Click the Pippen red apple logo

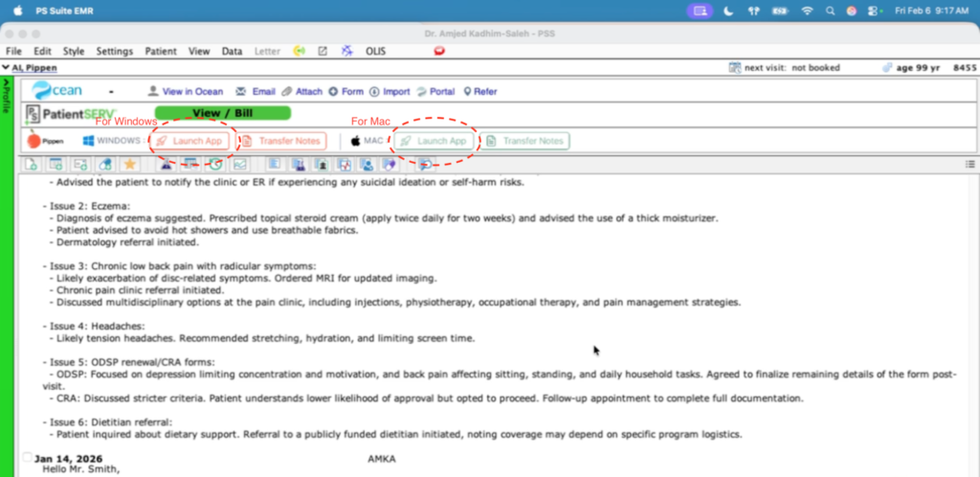pyautogui.click(x=34, y=141)
